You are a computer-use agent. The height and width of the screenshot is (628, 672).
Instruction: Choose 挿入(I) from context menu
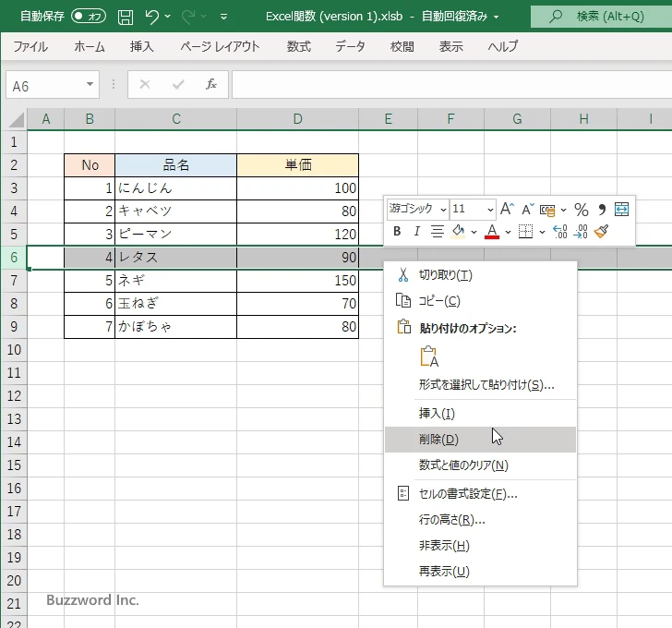pyautogui.click(x=480, y=413)
